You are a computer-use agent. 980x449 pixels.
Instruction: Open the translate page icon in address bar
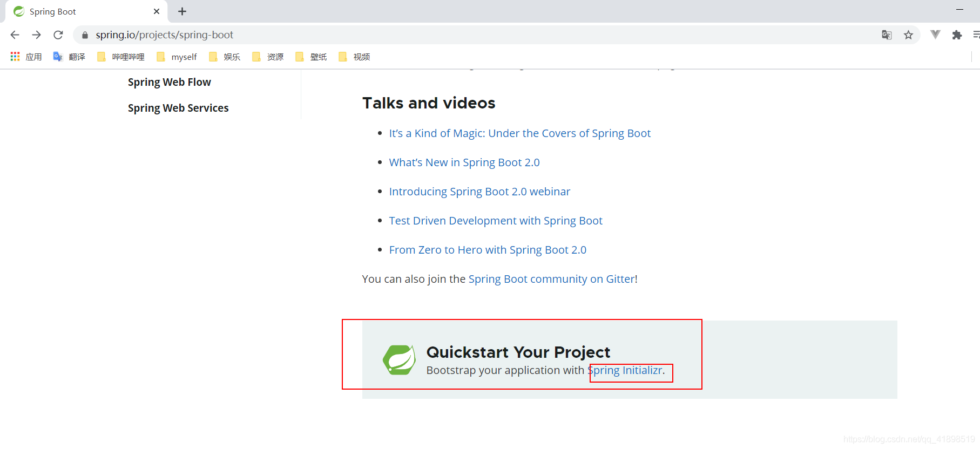(887, 35)
